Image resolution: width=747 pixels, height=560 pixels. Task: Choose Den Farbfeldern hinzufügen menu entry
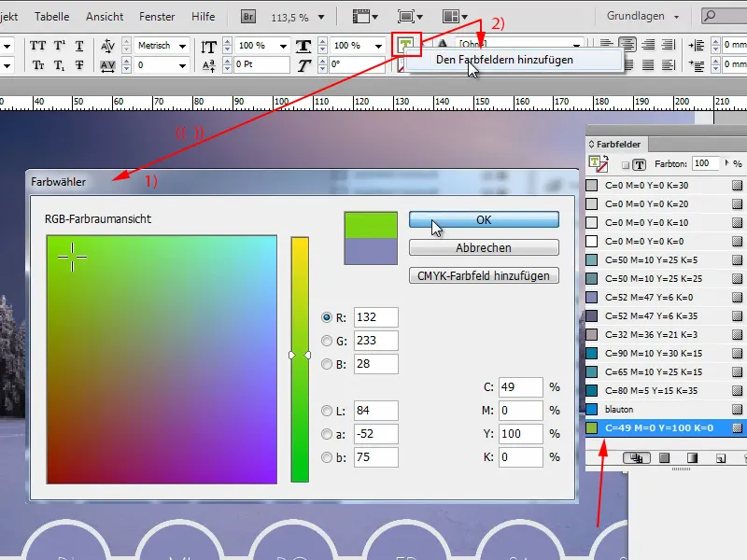coord(514,60)
